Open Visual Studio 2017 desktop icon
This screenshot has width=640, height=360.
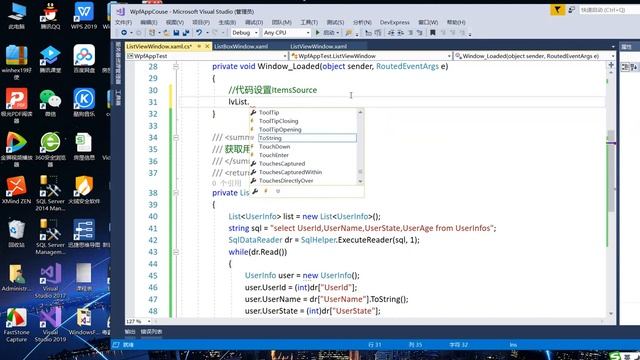coord(50,281)
